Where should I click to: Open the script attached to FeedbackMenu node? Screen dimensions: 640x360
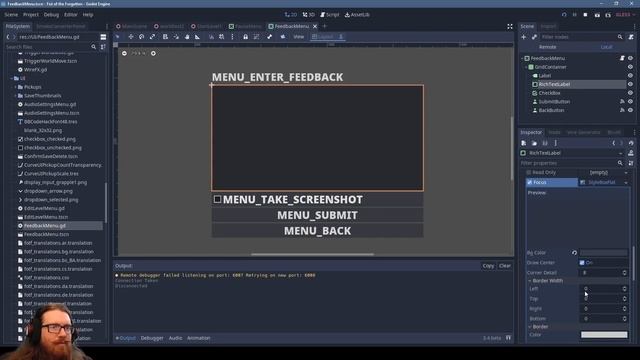tap(622, 58)
